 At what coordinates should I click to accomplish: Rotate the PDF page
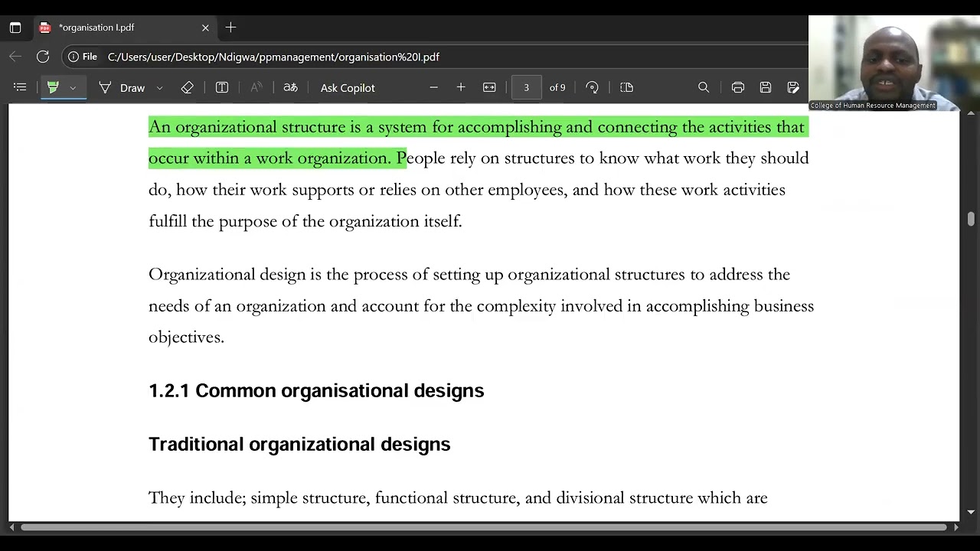pos(592,88)
